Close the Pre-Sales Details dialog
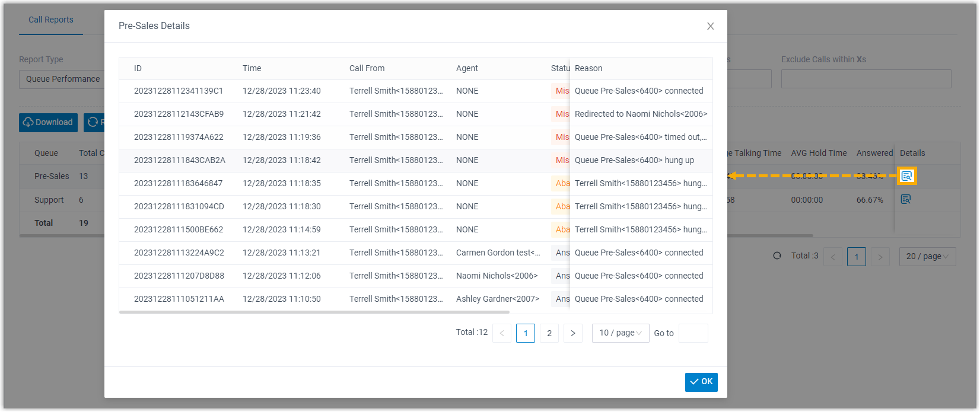The height and width of the screenshot is (412, 980). pyautogui.click(x=710, y=26)
